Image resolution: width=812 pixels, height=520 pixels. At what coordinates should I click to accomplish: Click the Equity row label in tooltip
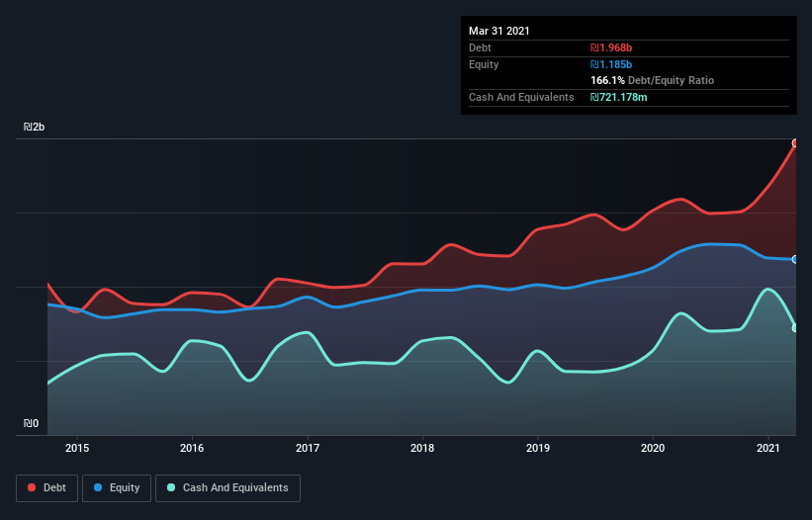[x=484, y=64]
